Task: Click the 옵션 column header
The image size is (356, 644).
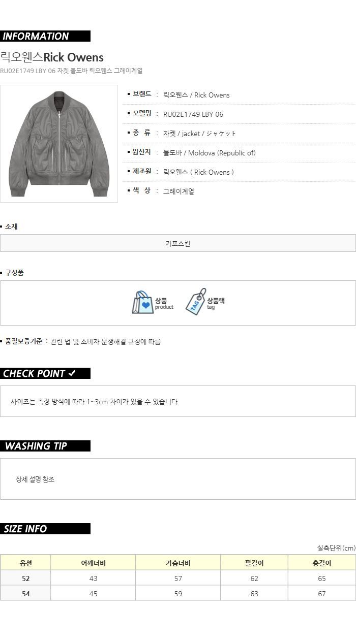Action: pyautogui.click(x=26, y=563)
